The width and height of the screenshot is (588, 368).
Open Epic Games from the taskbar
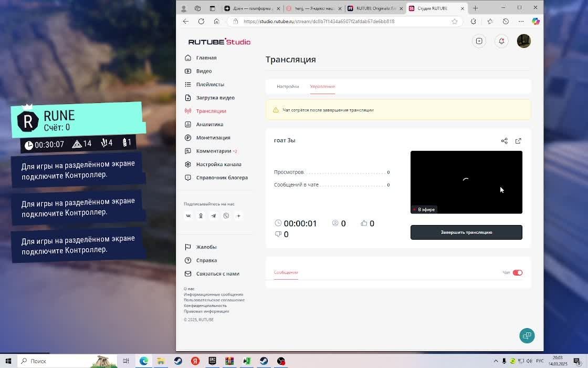click(212, 361)
